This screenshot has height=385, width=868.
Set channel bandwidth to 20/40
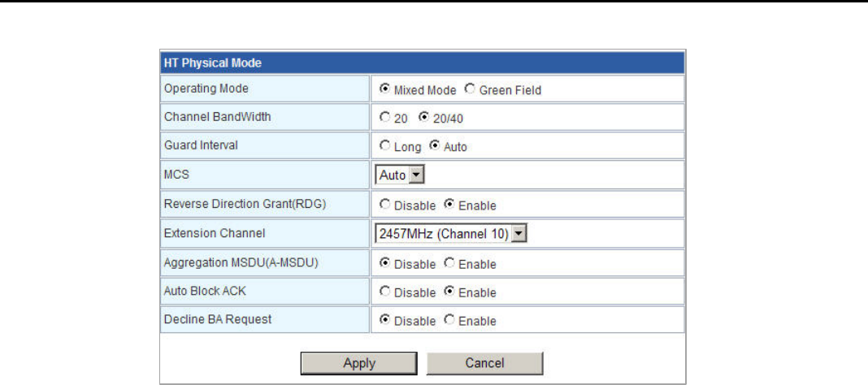pos(423,118)
